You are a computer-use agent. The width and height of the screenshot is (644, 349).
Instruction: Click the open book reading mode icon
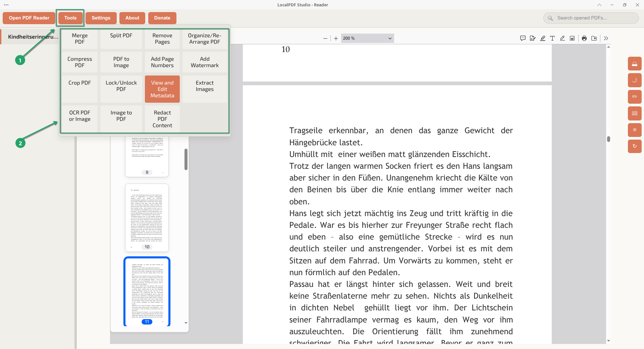click(635, 113)
